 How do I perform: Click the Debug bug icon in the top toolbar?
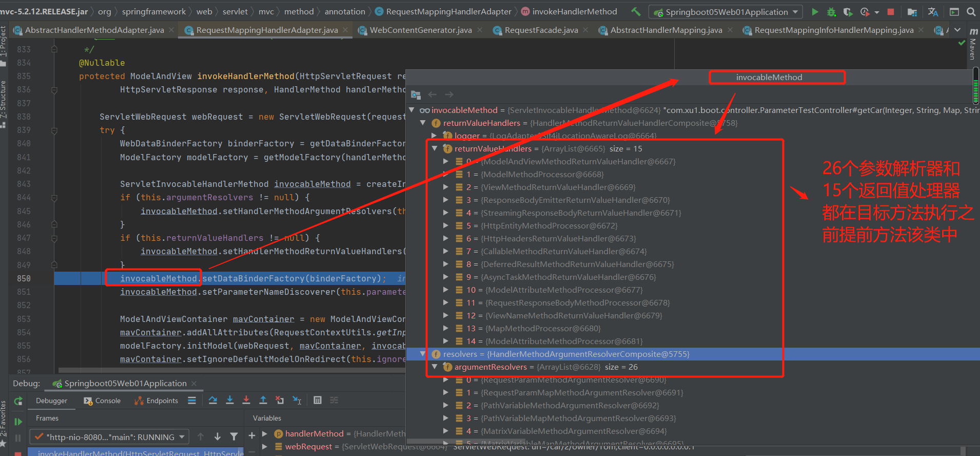click(831, 11)
